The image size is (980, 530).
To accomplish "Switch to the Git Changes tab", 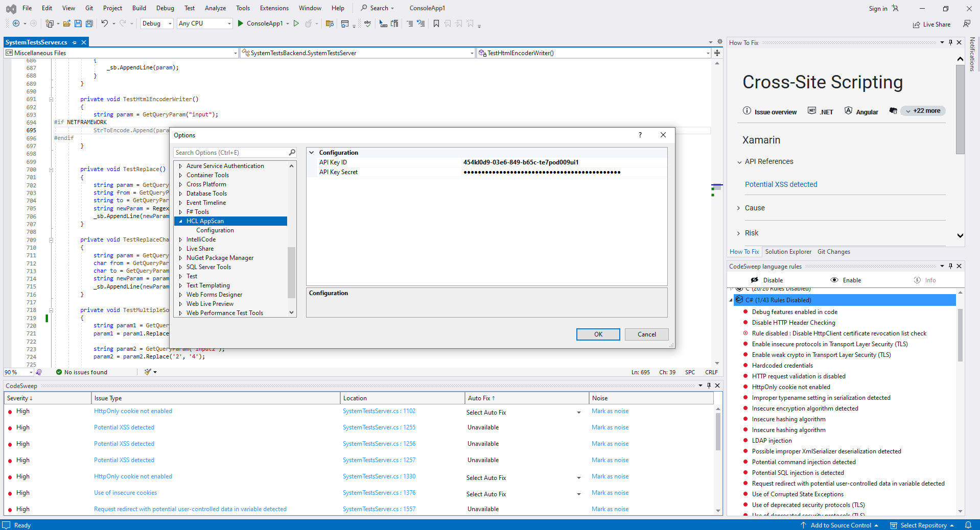I will [834, 252].
